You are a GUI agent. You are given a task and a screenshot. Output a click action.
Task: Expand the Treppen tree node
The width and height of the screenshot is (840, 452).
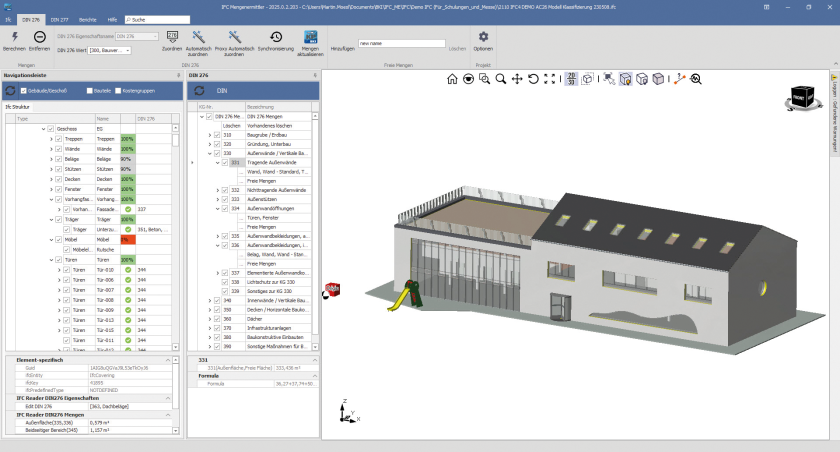51,139
